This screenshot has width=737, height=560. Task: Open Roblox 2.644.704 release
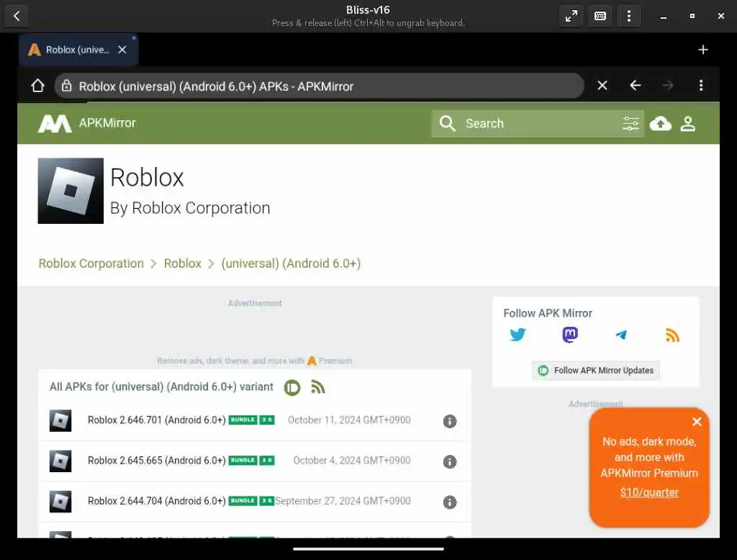click(156, 501)
